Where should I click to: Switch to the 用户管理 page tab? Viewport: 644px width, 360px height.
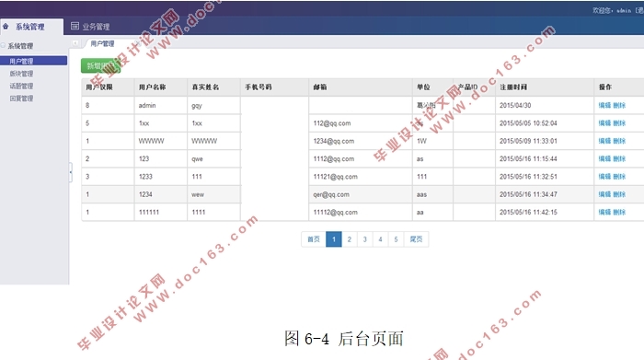pyautogui.click(x=102, y=43)
